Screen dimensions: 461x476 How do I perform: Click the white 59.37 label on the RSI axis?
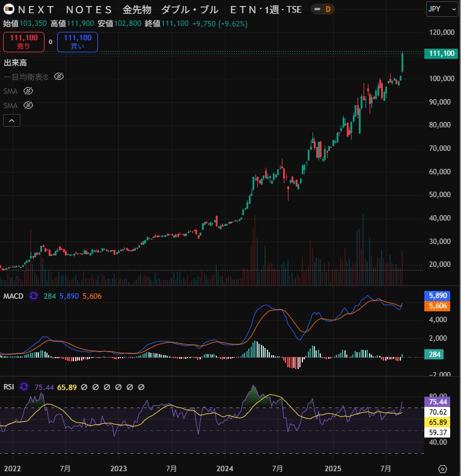pyautogui.click(x=438, y=432)
